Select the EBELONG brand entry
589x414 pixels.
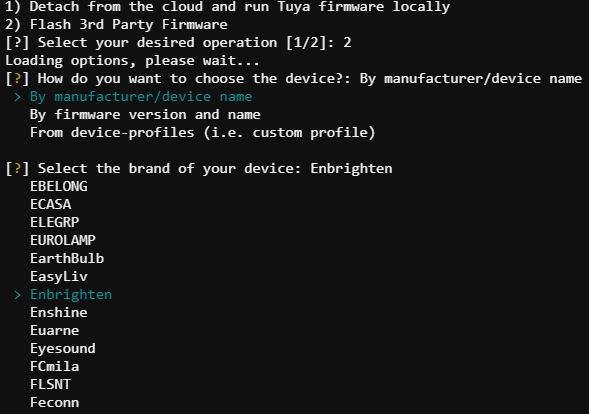pyautogui.click(x=59, y=186)
